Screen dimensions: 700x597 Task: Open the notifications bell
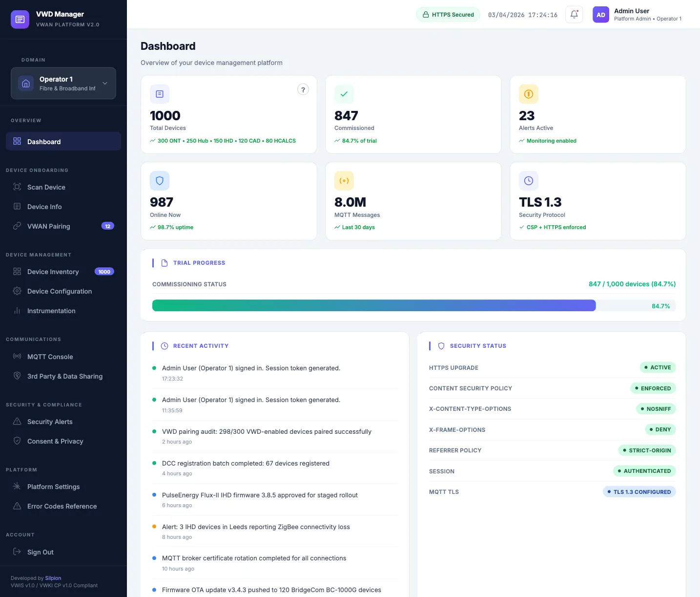[x=574, y=14]
